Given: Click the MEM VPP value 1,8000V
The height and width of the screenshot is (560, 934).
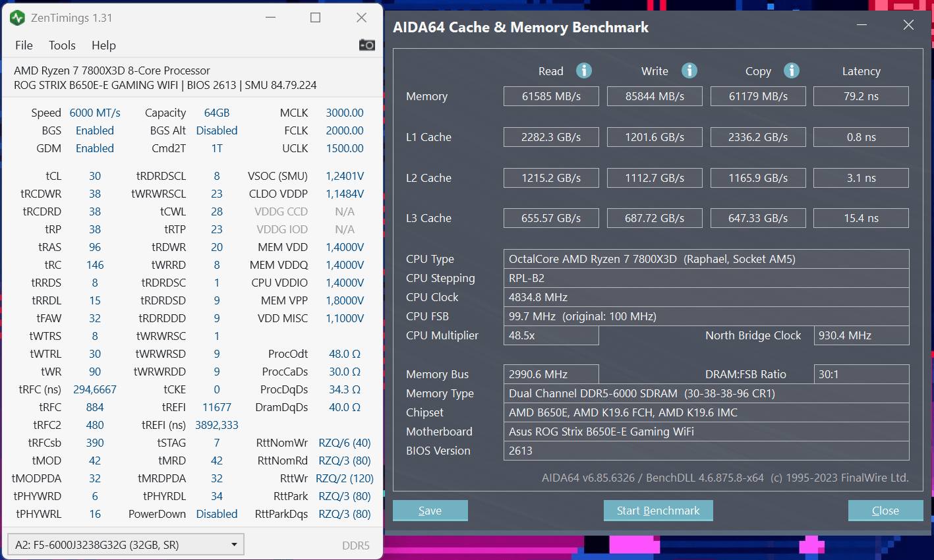Looking at the screenshot, I should click(345, 300).
